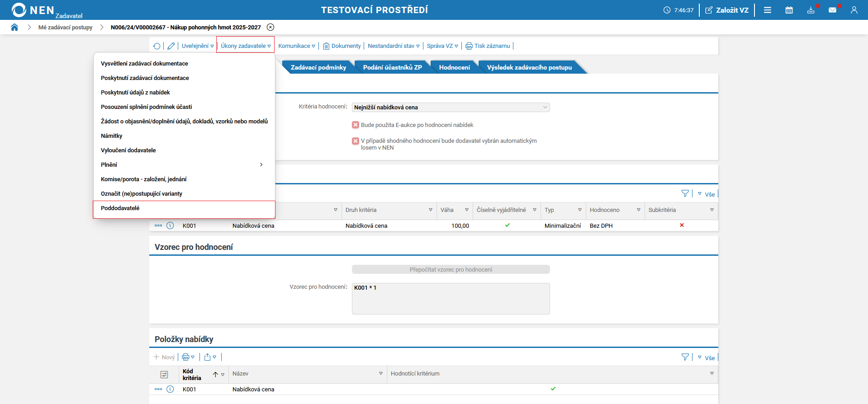Image resolution: width=868 pixels, height=404 pixels.
Task: Open column settings icon in Položky nabídky table
Action: 164,375
